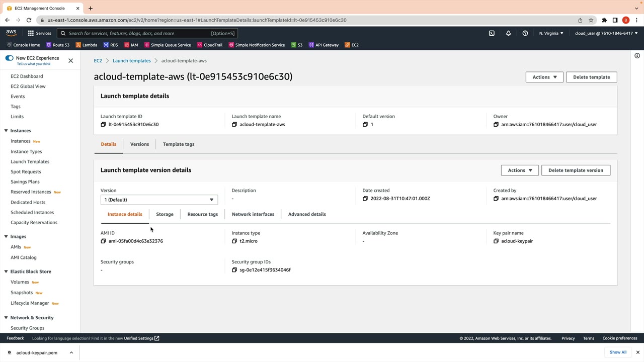
Task: Reload the page with the browser refresh button
Action: (29, 20)
